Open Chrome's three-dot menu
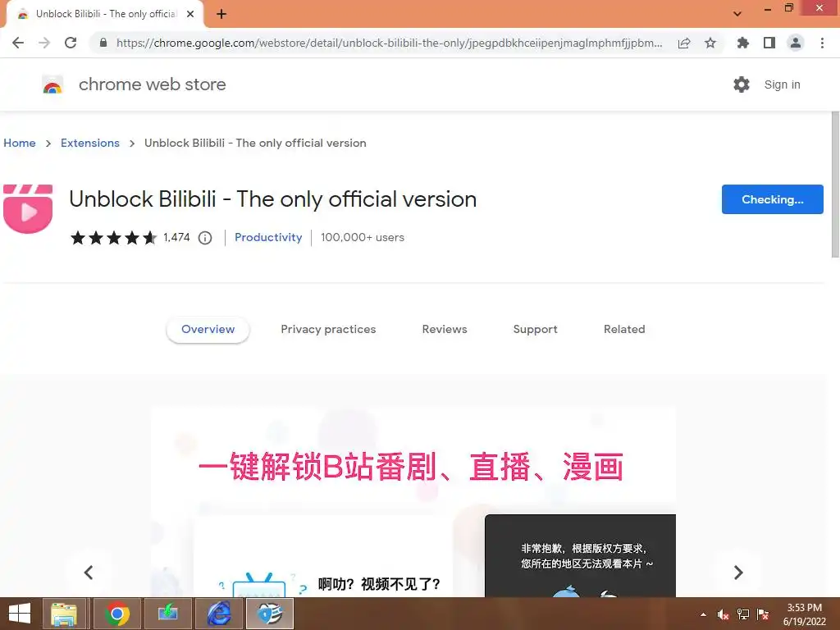 [822, 43]
